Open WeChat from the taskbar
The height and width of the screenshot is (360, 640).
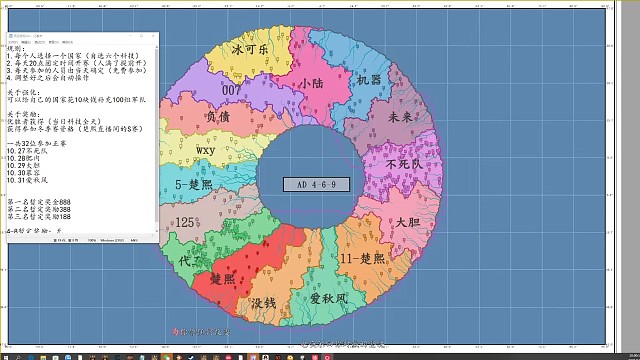pos(167,358)
